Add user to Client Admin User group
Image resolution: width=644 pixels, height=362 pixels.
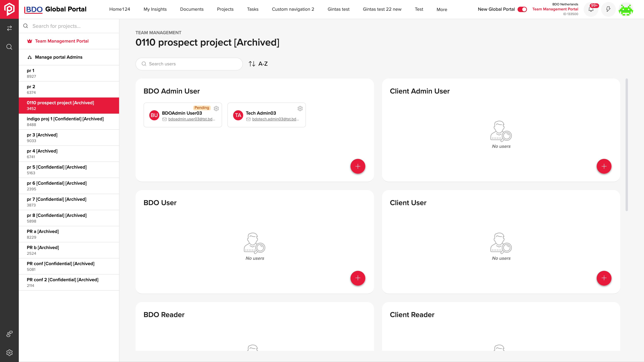[x=604, y=166]
